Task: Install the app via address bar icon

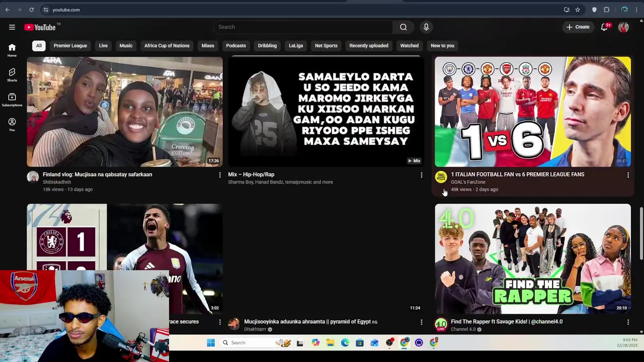Action: click(567, 10)
